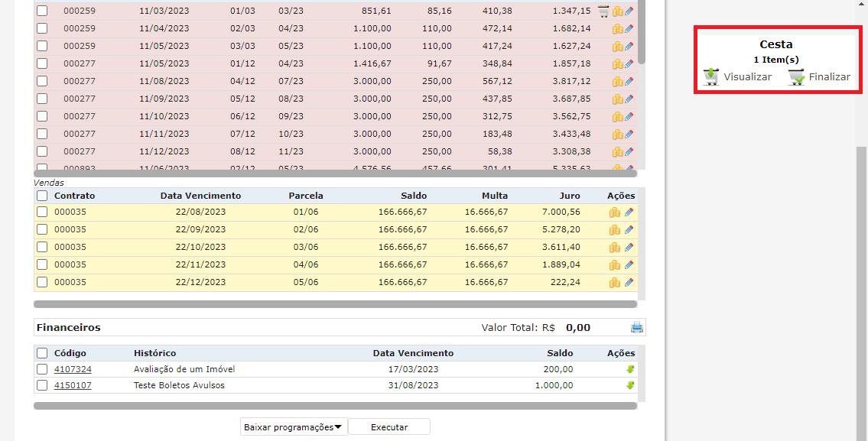Open financeiro link 4150107

(x=73, y=385)
